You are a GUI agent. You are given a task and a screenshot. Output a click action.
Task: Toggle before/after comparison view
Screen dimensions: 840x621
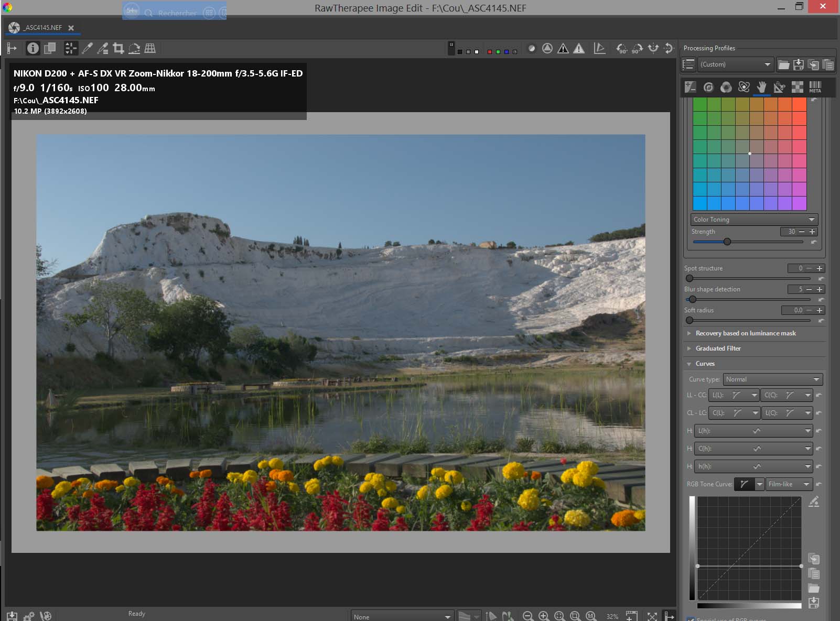coord(50,49)
